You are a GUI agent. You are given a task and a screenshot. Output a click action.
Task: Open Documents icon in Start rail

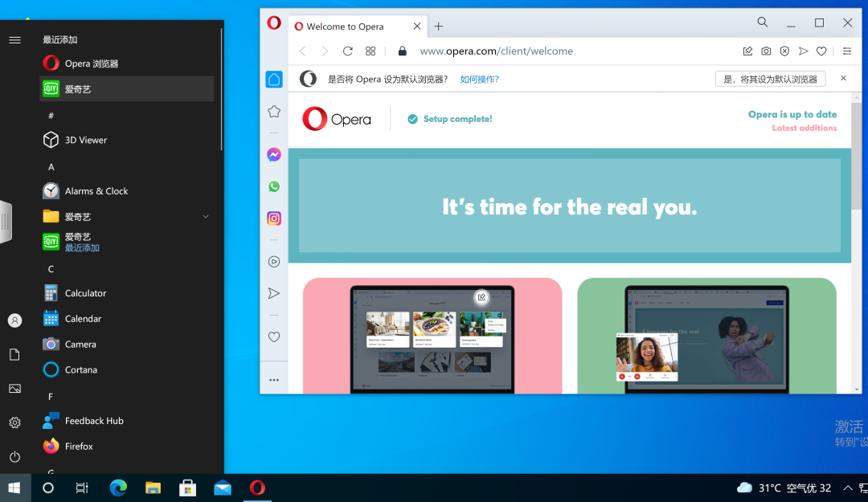coord(15,354)
